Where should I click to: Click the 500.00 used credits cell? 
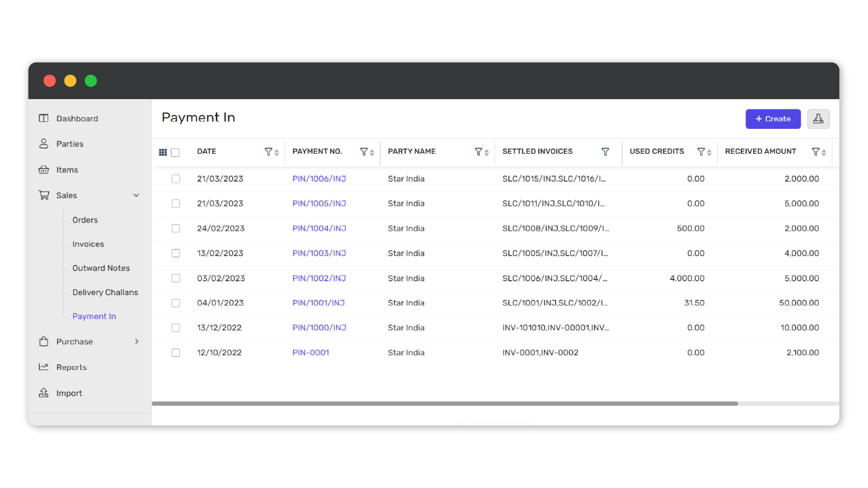691,229
